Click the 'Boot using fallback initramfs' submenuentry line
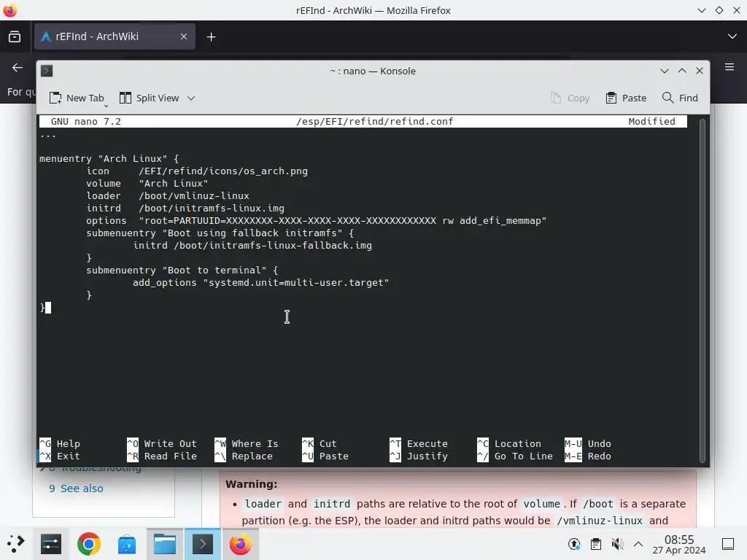 coord(220,233)
